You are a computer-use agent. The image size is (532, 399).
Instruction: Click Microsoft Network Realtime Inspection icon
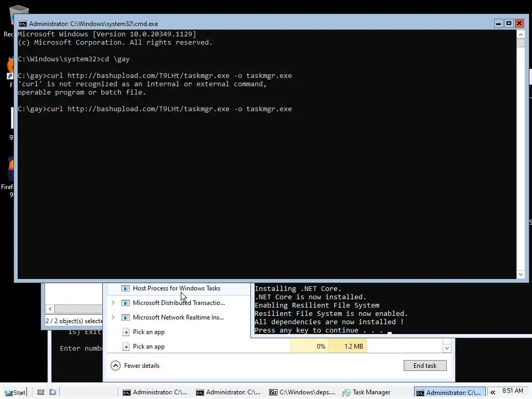coord(126,317)
